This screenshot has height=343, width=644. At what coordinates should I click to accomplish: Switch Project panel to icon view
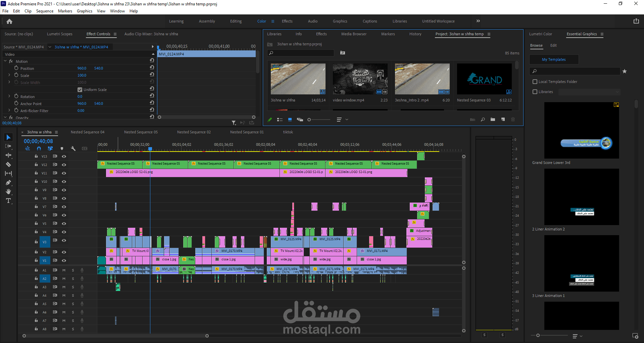tap(290, 120)
